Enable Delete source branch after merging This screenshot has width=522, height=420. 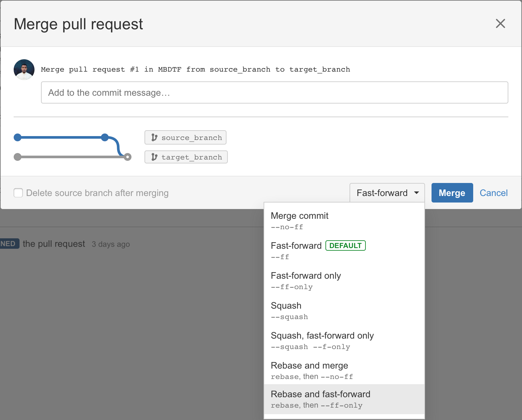pyautogui.click(x=18, y=193)
